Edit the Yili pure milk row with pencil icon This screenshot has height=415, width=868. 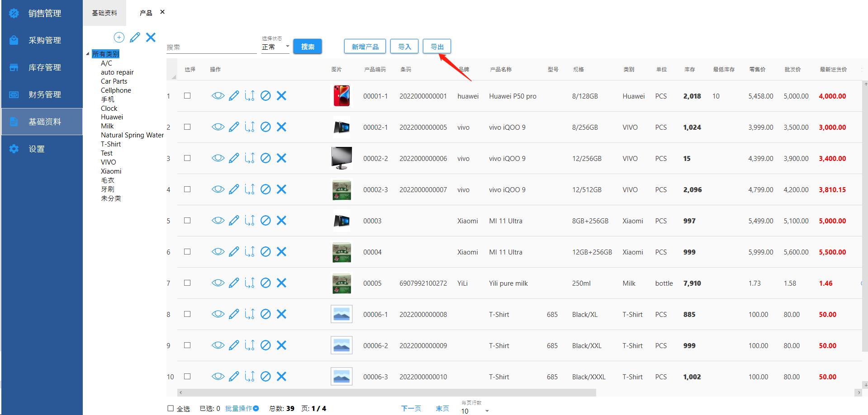coord(234,283)
